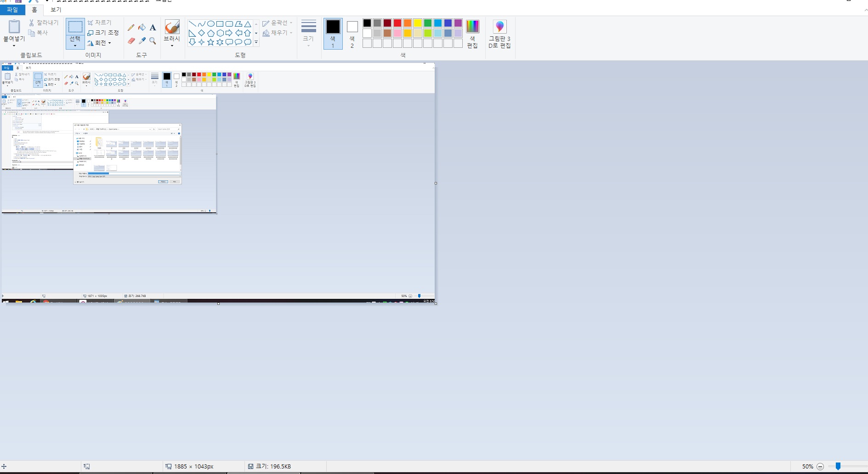868x474 pixels.
Task: Click the 선택 selection rectangle button
Action: tap(75, 27)
